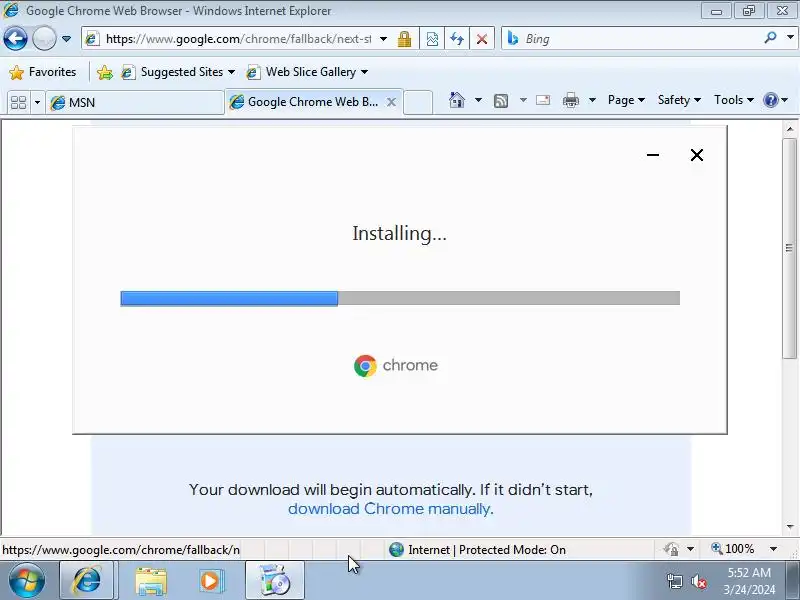Viewport: 800px width, 600px height.
Task: Expand the Home button dropdown arrow
Action: (478, 100)
